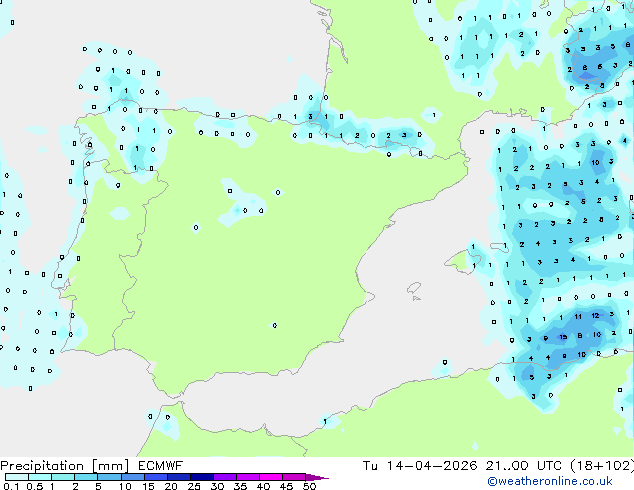Click the date '14-04-2026' in the footer

432,466
